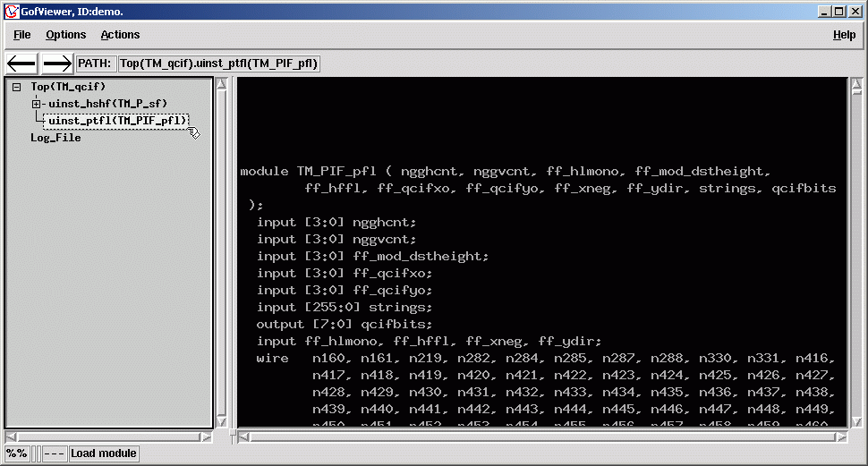Expand the uinst_hshf(TM_P_sf) tree node
868x466 pixels.
click(x=36, y=104)
